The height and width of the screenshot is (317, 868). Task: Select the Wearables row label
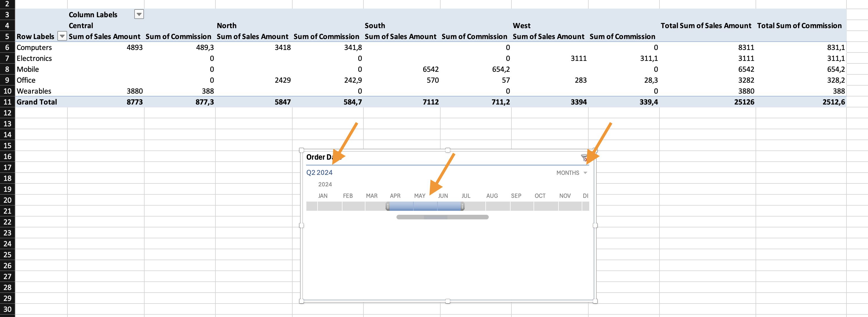(x=34, y=91)
